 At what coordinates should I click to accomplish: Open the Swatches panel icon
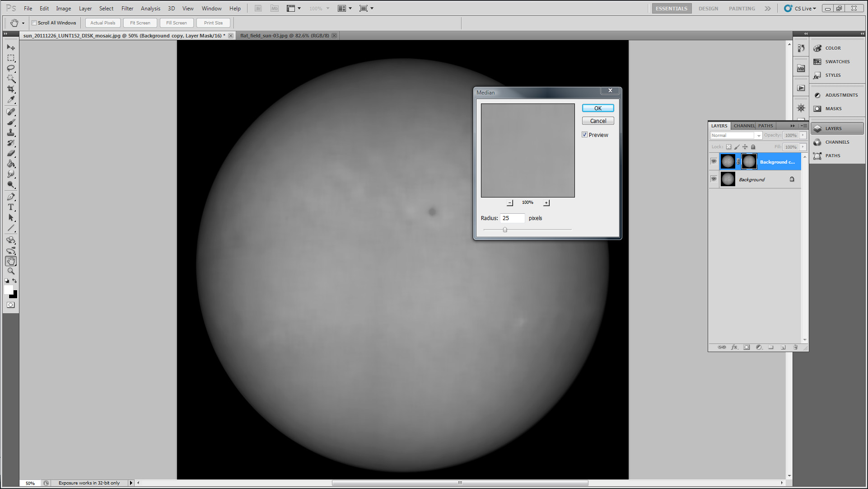coord(817,62)
